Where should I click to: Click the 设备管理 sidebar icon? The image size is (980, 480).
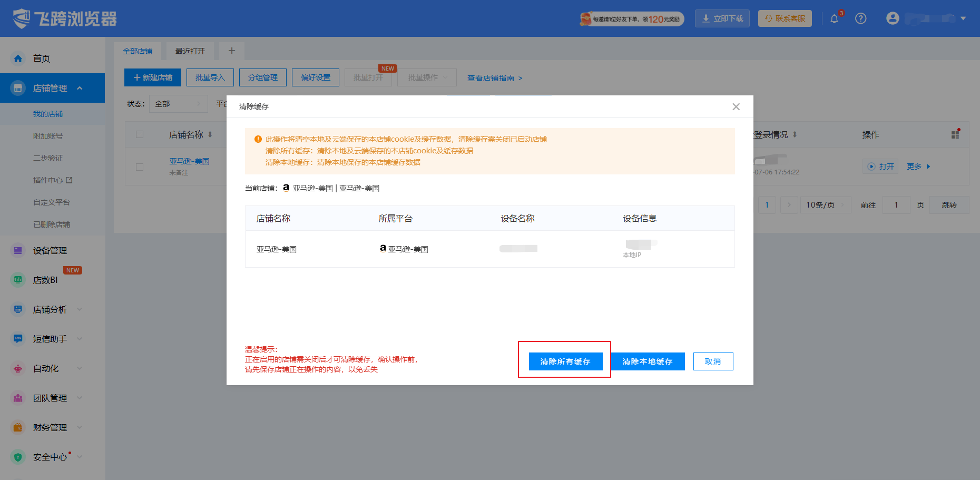(18, 250)
